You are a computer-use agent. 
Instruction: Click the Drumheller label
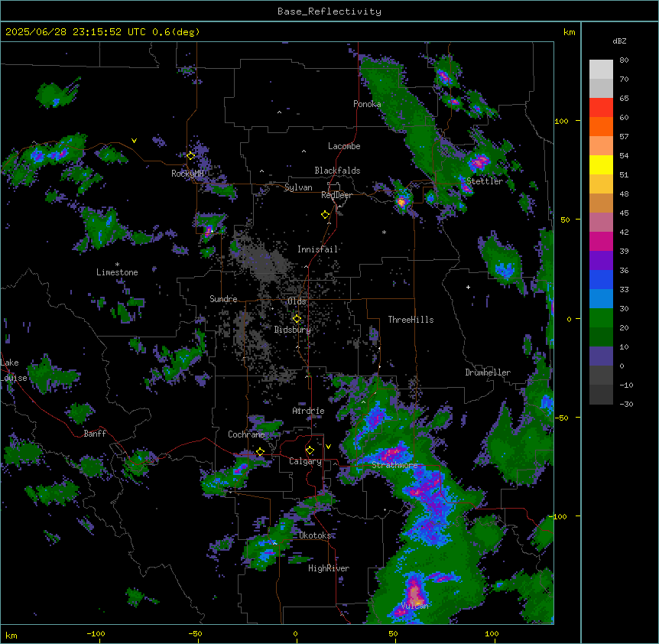click(488, 372)
